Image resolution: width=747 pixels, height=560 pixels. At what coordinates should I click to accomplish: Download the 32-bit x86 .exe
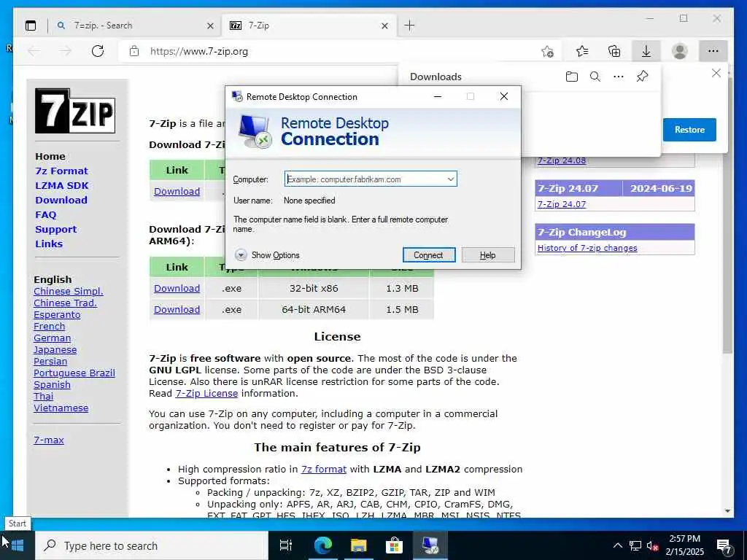click(177, 289)
